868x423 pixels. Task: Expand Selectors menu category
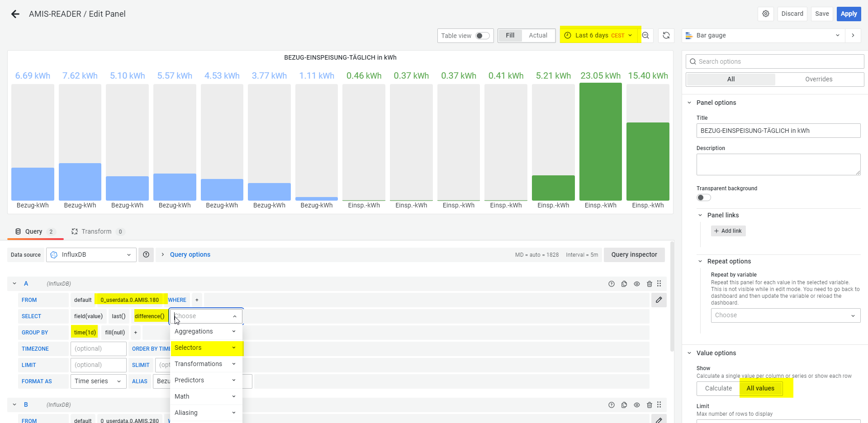(206, 348)
